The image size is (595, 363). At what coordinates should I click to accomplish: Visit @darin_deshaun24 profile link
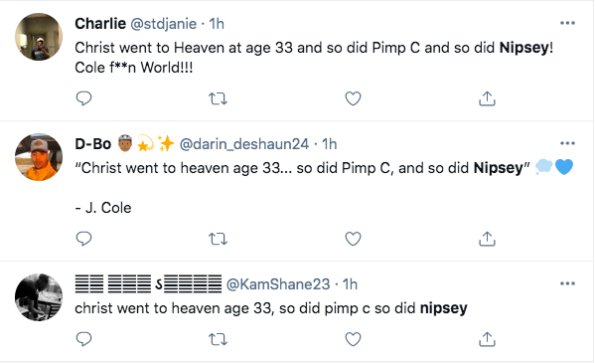(244, 144)
